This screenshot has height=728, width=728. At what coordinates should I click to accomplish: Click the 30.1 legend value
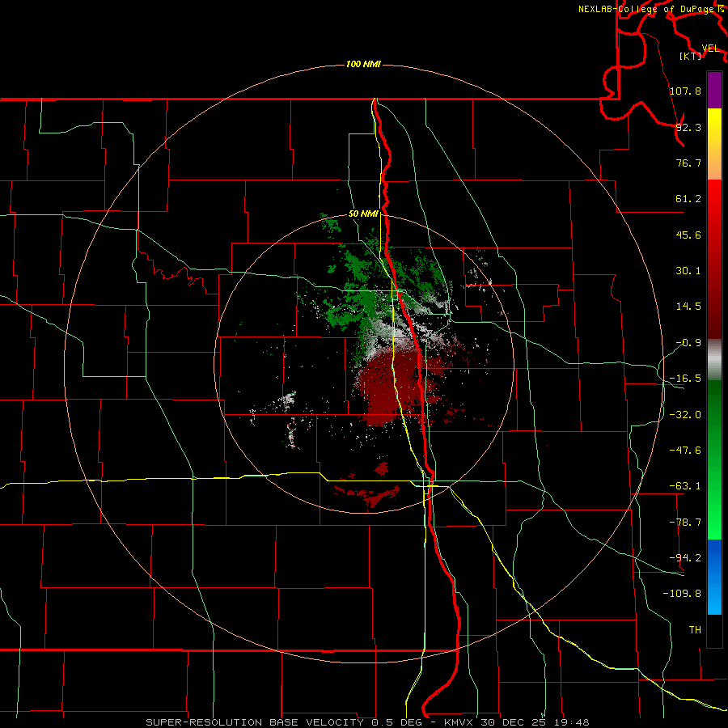(688, 271)
